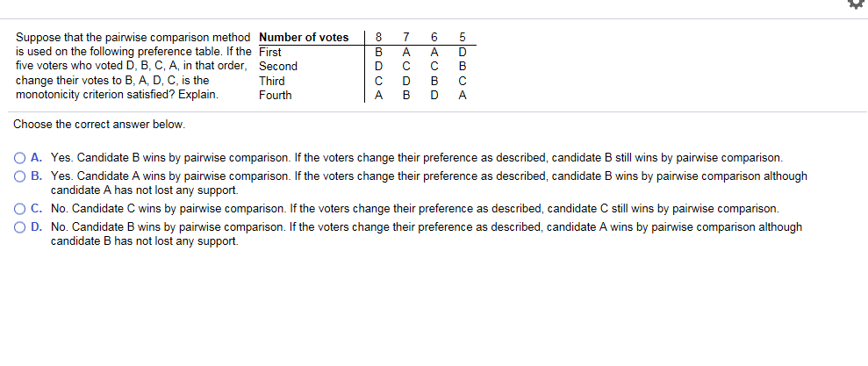
Task: Click second-choice C under 7 votes
Action: point(406,66)
